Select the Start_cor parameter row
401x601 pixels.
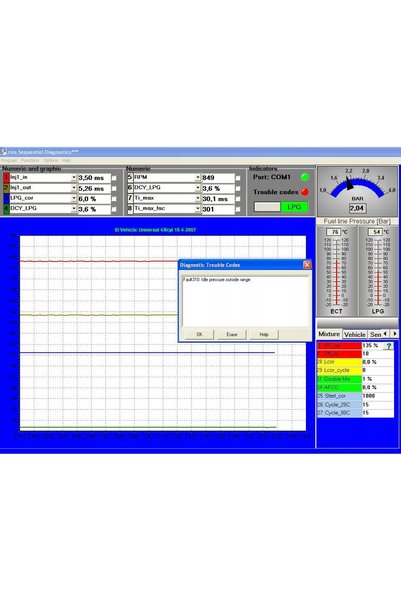[x=355, y=396]
